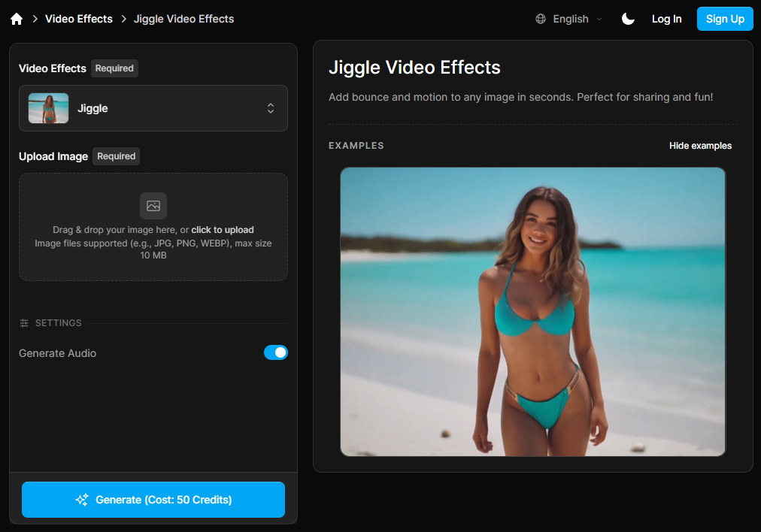This screenshot has width=761, height=532.
Task: Click the beach example preview image
Action: click(532, 311)
